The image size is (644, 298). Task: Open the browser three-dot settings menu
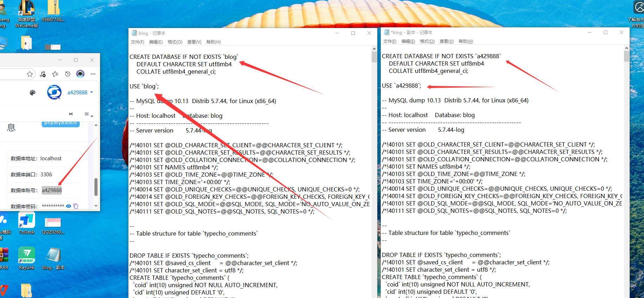tap(93, 74)
